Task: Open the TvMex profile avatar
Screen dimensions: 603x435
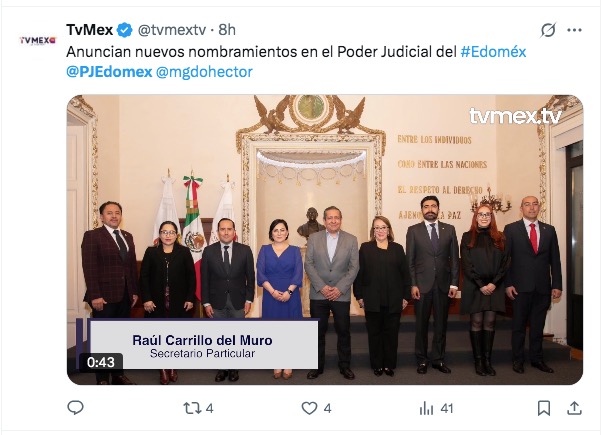Action: coord(38,40)
